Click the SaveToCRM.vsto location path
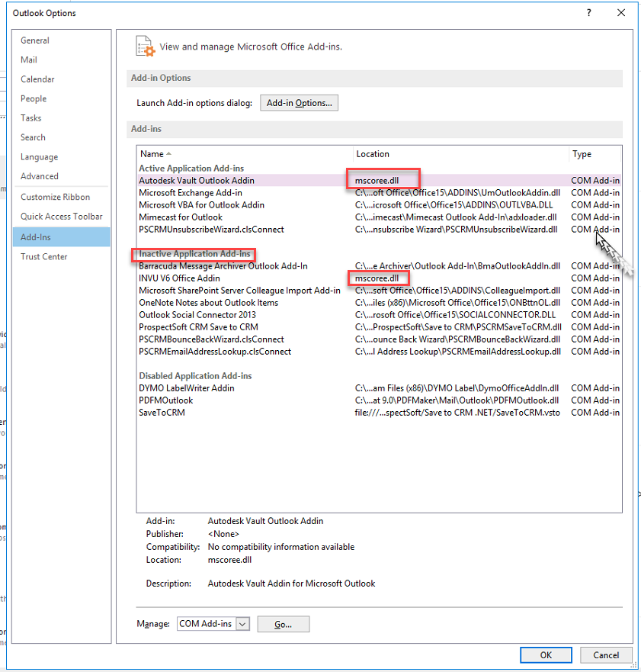 coord(457,413)
